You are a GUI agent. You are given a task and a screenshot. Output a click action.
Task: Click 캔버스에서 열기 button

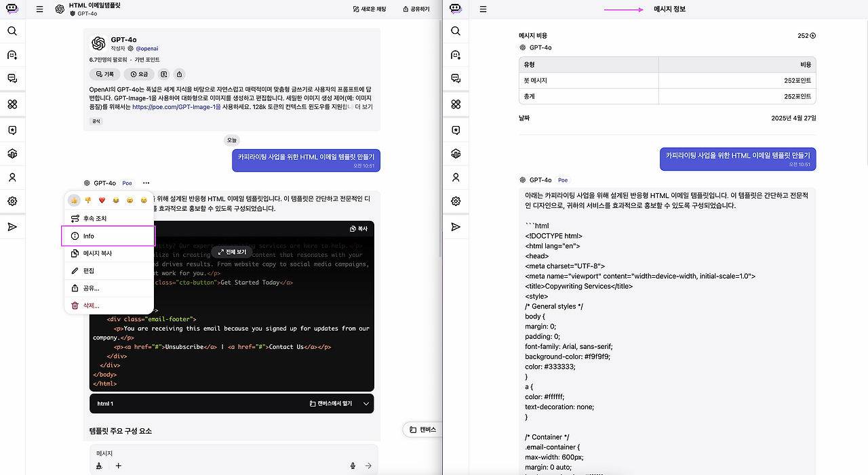point(331,404)
